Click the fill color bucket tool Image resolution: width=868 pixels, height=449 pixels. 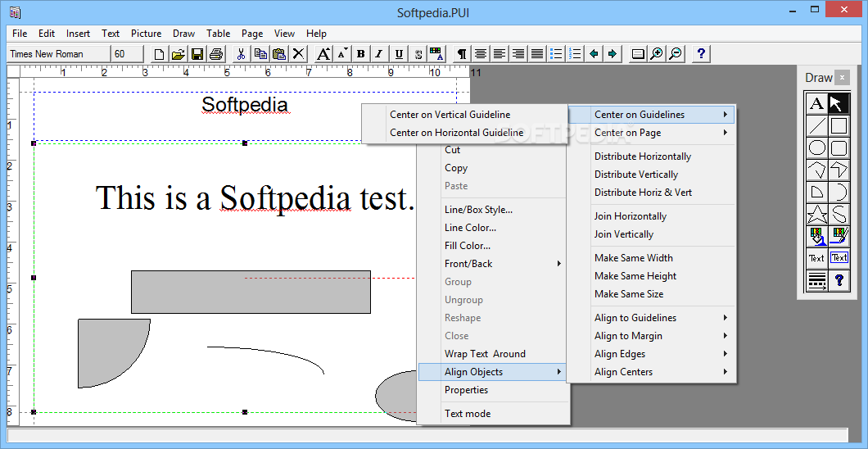tap(816, 237)
